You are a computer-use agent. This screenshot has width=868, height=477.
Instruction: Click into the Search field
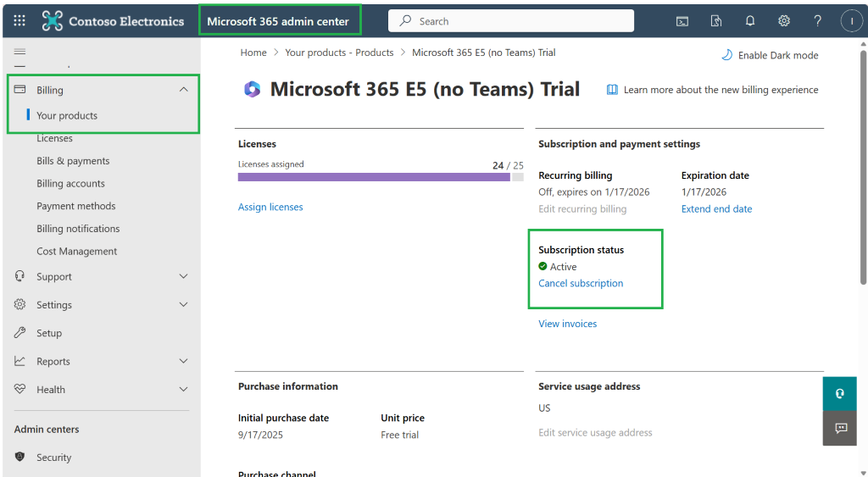click(511, 21)
